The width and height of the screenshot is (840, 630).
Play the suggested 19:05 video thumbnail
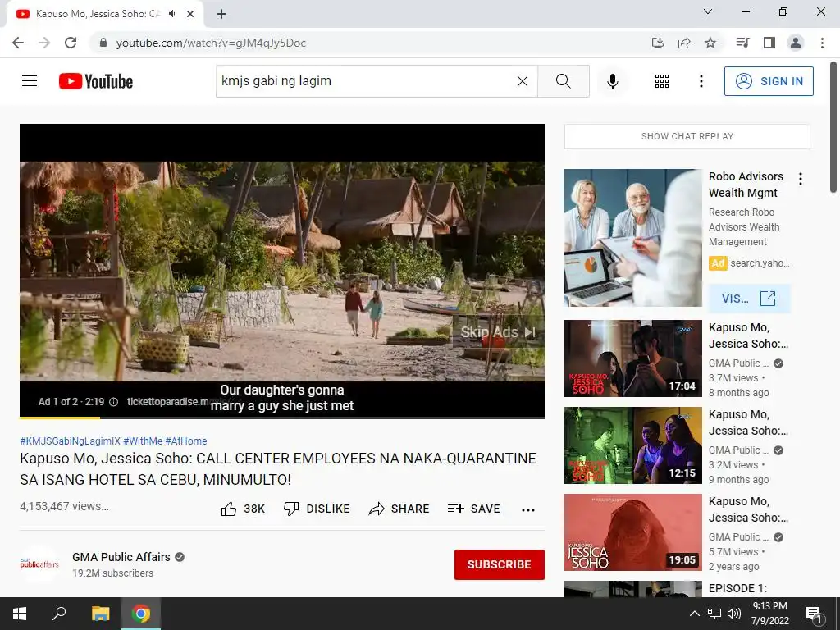[x=632, y=532]
